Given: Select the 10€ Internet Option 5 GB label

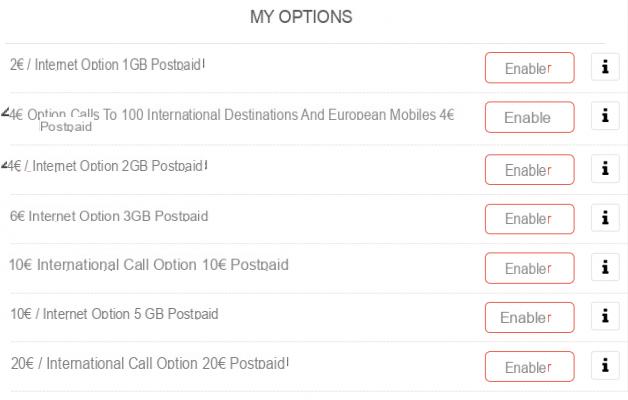Looking at the screenshot, I should click(114, 314).
